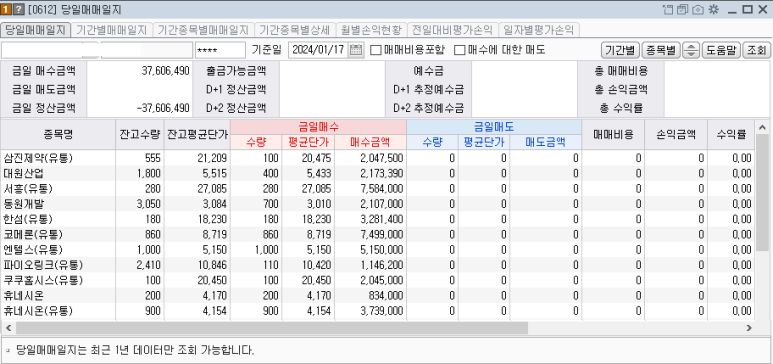Select the 휴네시온(유통) row

tap(378, 311)
